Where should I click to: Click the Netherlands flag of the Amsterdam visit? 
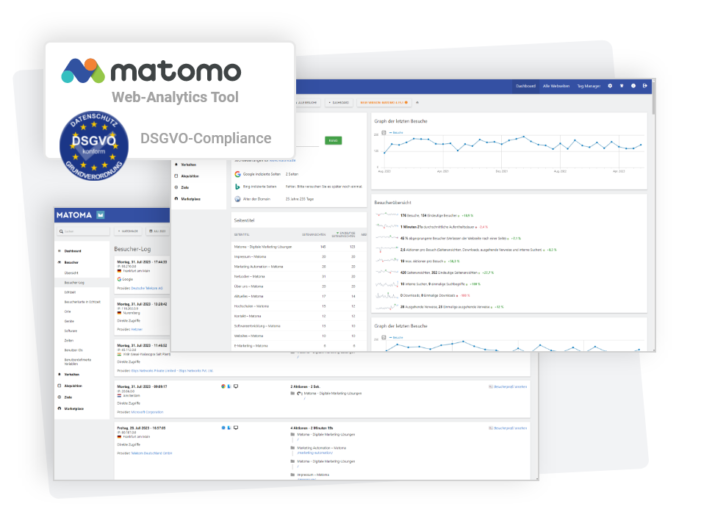(119, 396)
